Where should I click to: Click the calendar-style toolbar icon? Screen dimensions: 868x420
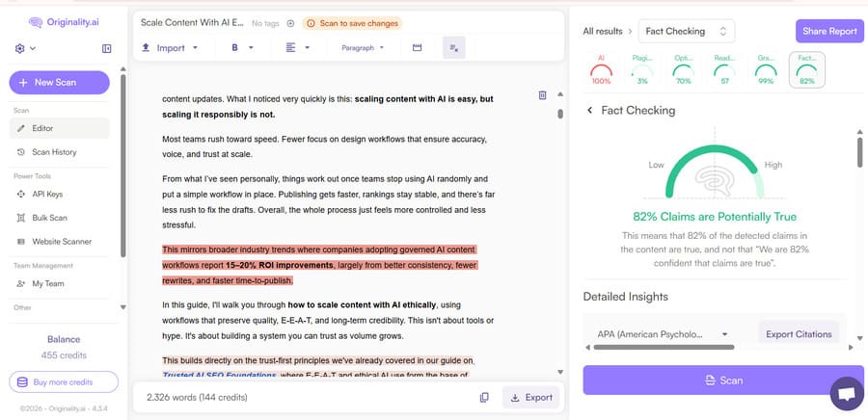(x=418, y=48)
